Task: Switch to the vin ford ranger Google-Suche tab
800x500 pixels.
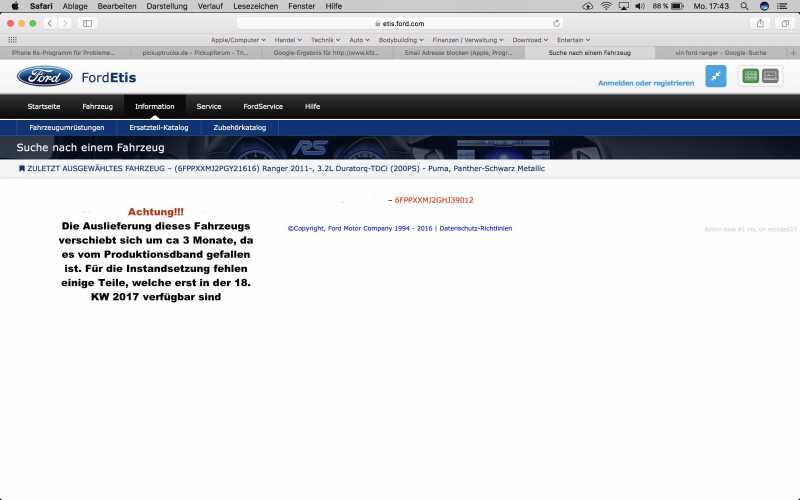Action: [720, 53]
